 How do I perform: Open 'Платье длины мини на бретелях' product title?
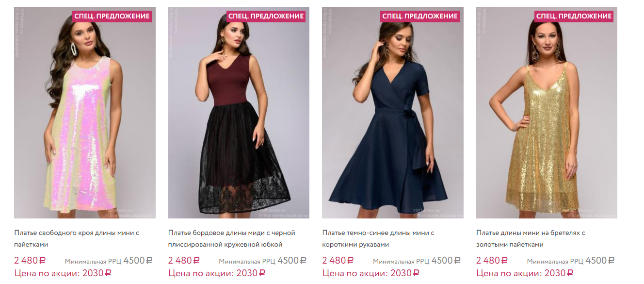531,238
